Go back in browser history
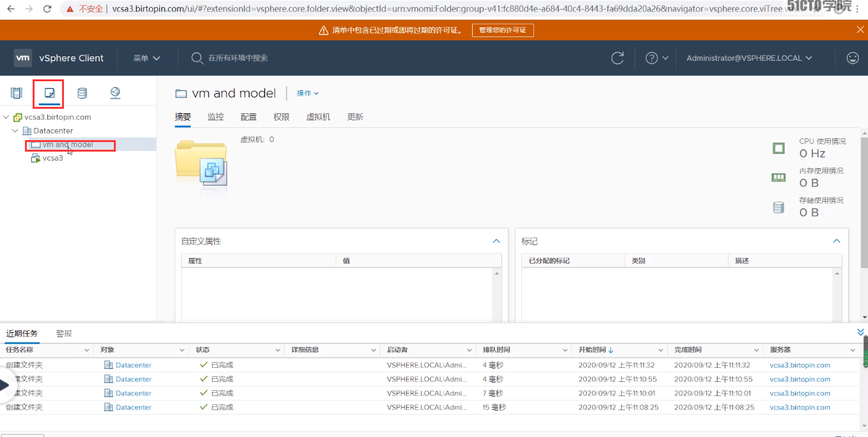Image resolution: width=868 pixels, height=437 pixels. (11, 9)
